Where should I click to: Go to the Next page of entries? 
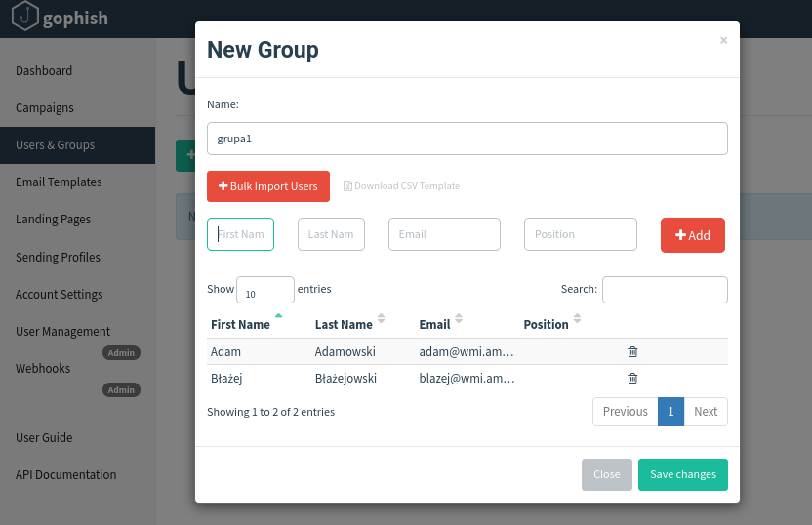(706, 412)
